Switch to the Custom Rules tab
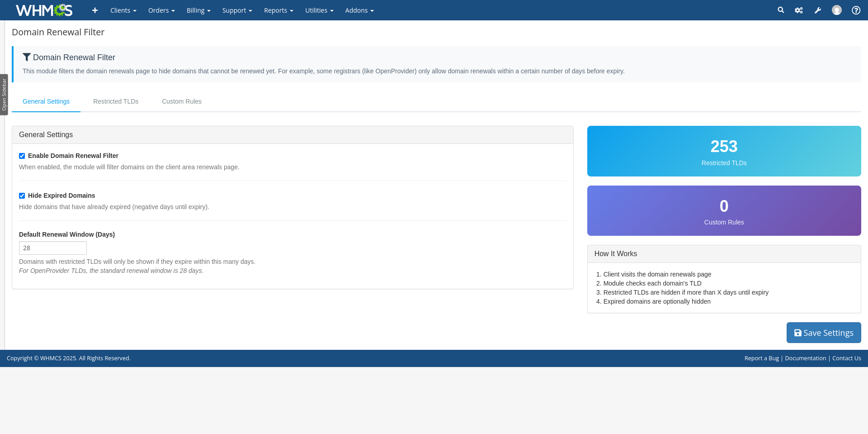This screenshot has height=434, width=868. (182, 101)
